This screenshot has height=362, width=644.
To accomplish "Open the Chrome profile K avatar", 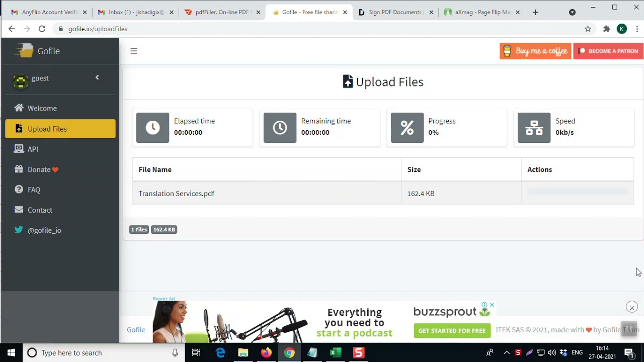I will pos(622,29).
